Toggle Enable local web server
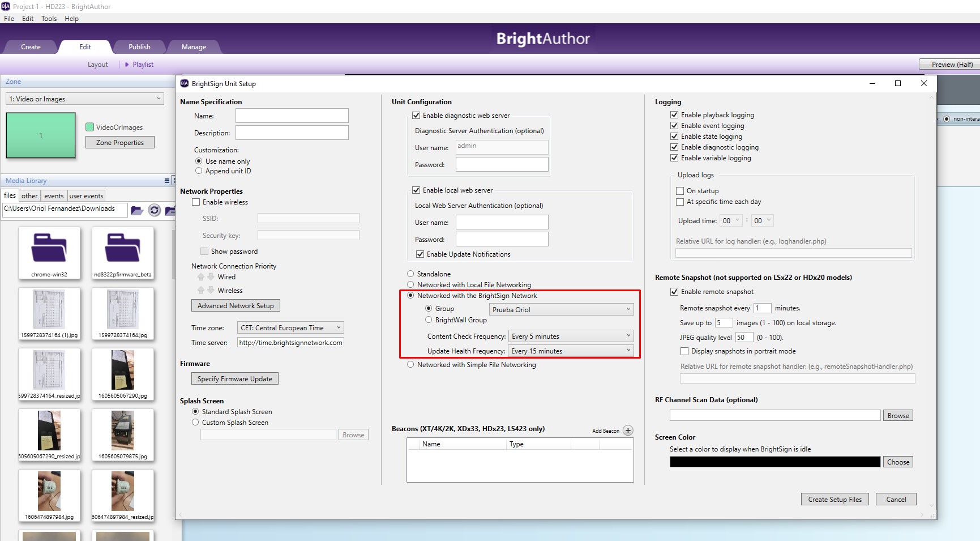 (x=416, y=190)
